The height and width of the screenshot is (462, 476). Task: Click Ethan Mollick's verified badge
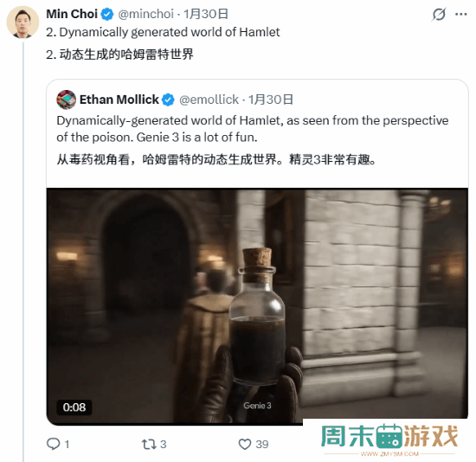pyautogui.click(x=168, y=99)
